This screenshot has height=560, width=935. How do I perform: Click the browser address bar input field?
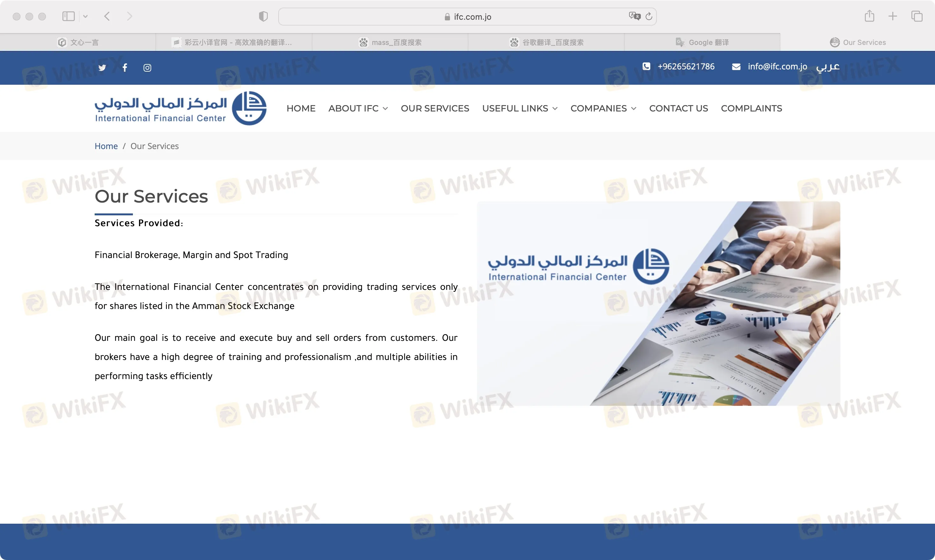coord(467,16)
